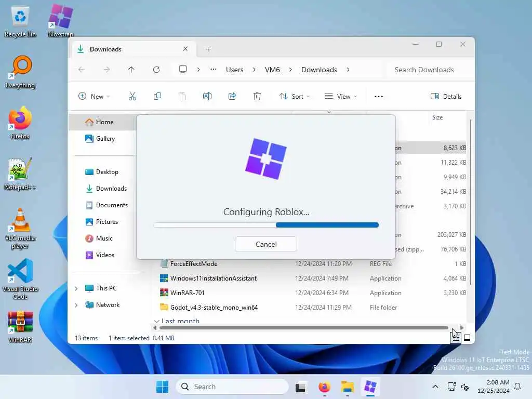Expand the chevron after VM6 in address bar
The image size is (532, 399).
pyautogui.click(x=290, y=70)
